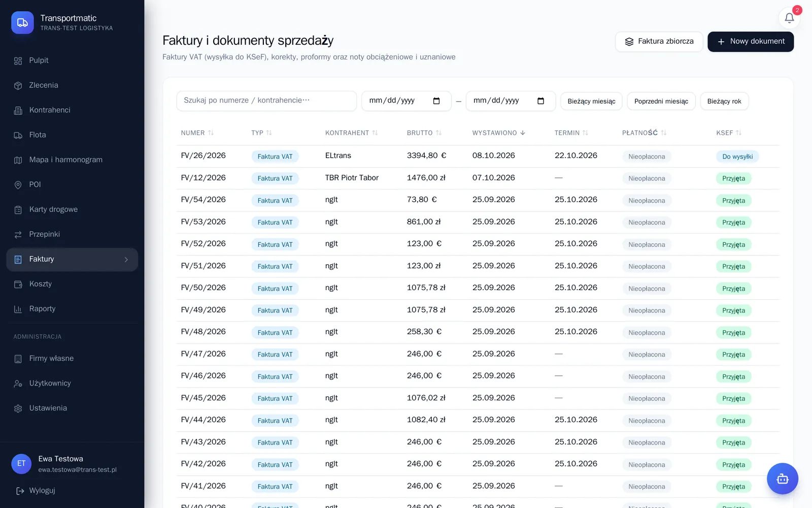The image size is (812, 508).
Task: Open the Raporty menu label
Action: pos(42,309)
